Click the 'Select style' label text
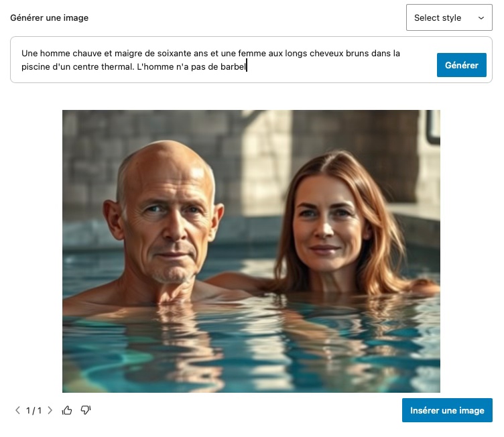This screenshot has width=504, height=437. tap(438, 18)
